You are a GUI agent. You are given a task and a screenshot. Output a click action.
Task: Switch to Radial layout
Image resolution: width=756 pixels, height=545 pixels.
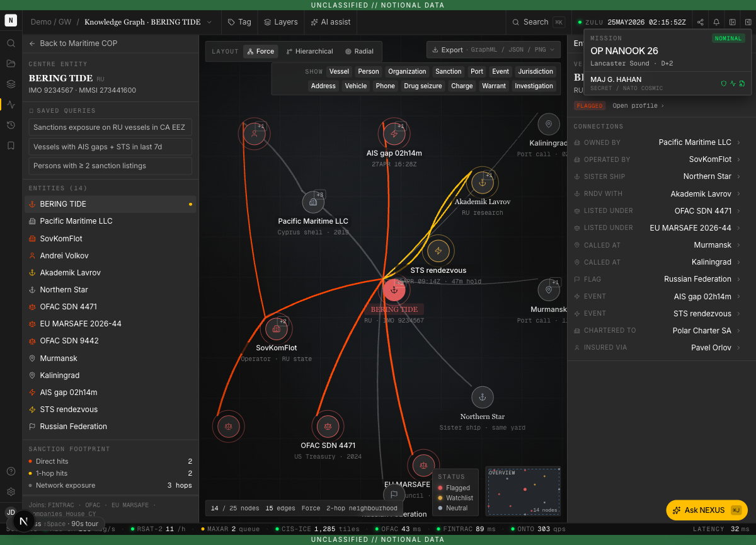point(359,52)
